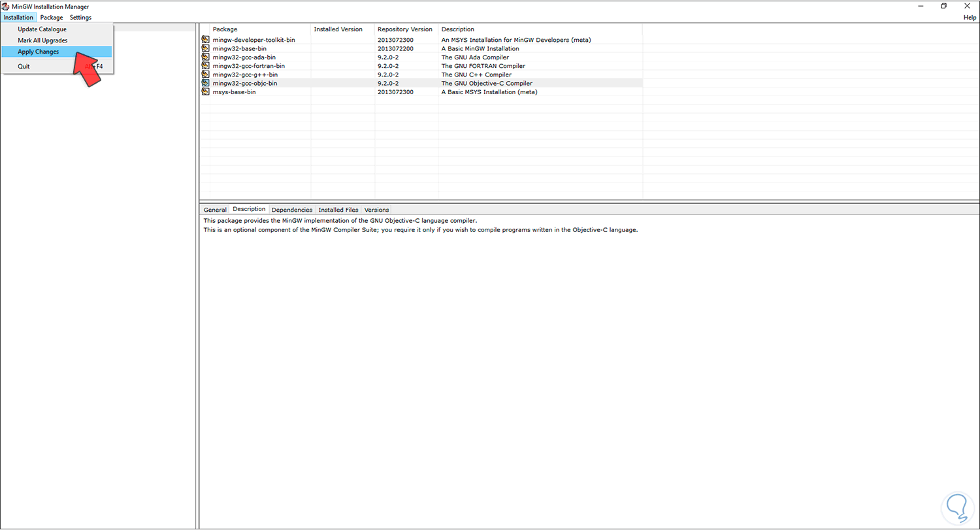Open the Help menu

(x=970, y=17)
